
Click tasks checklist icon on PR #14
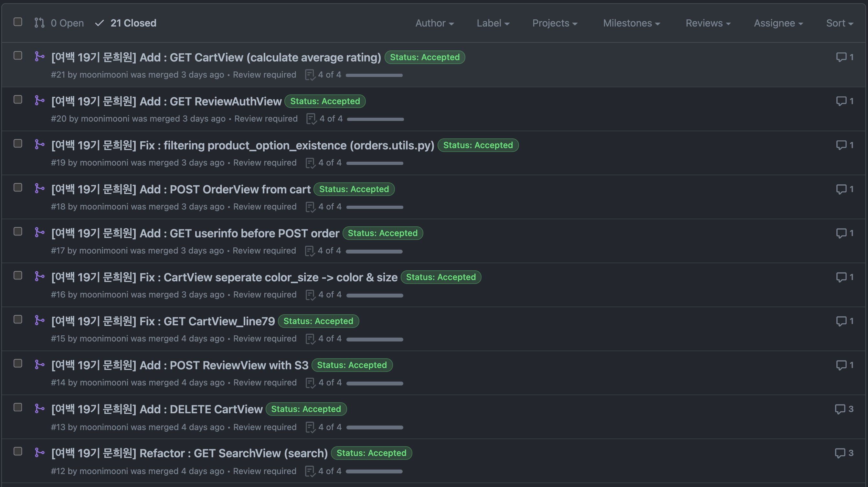310,383
